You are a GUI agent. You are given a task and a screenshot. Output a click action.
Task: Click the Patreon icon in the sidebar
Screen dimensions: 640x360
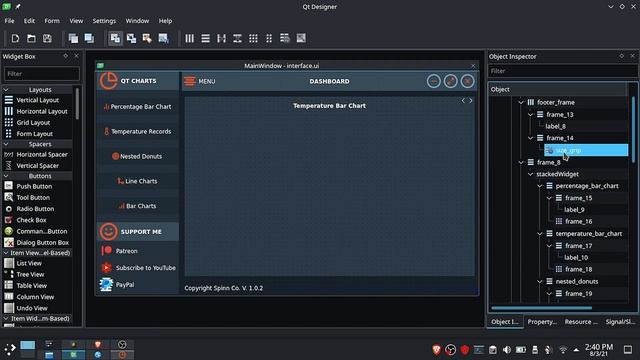click(x=107, y=251)
